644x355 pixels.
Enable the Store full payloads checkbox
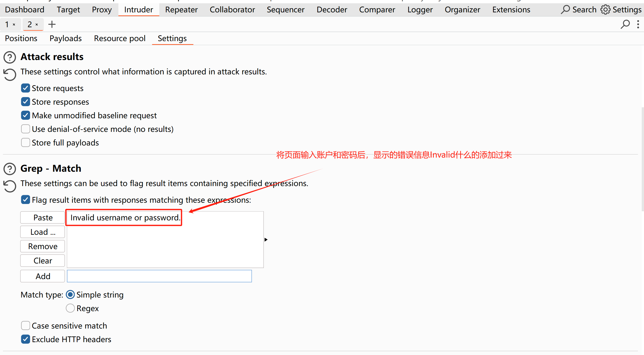[x=25, y=143]
